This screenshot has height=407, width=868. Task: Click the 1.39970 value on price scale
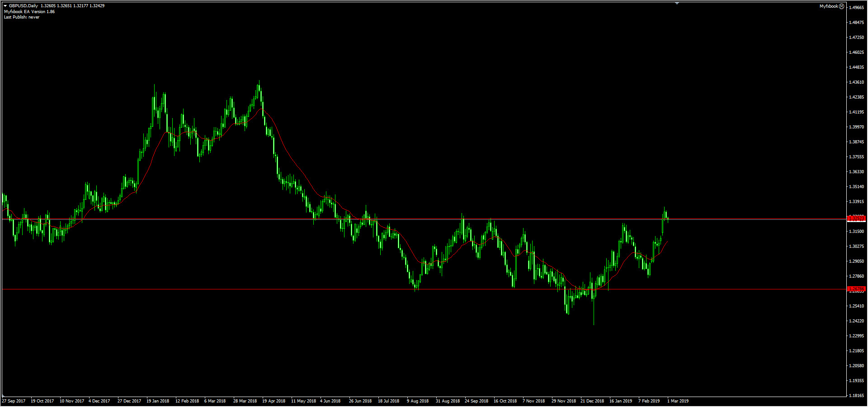[856, 127]
